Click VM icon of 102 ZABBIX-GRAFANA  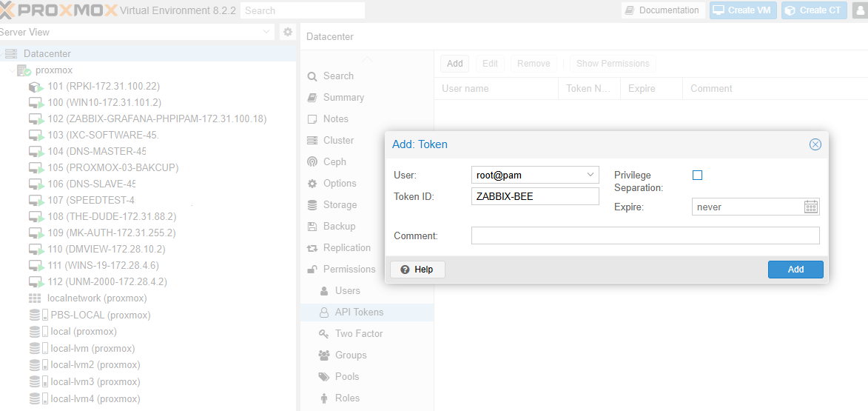click(36, 119)
